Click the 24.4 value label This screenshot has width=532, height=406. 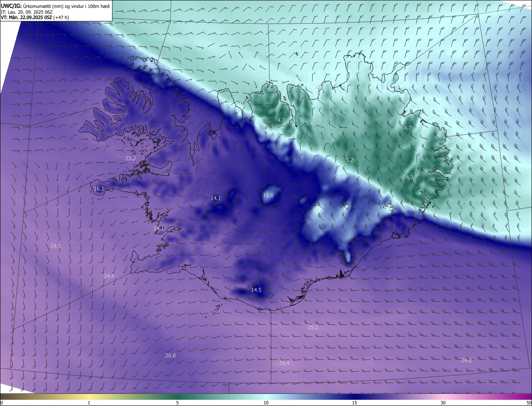109,276
